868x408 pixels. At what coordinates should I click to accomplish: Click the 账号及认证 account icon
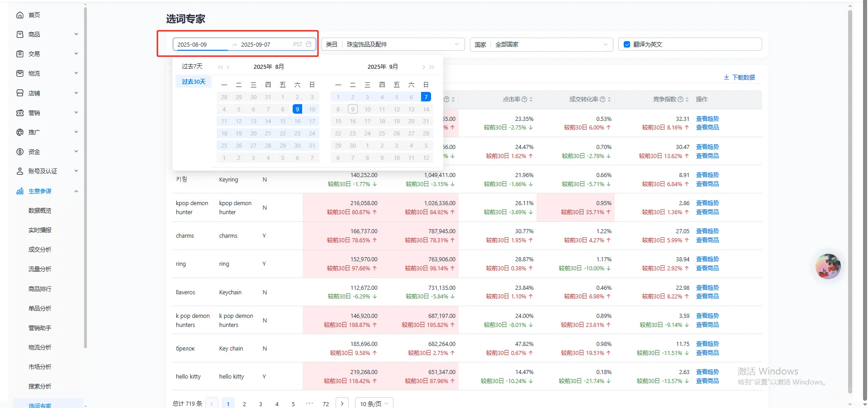click(x=20, y=171)
